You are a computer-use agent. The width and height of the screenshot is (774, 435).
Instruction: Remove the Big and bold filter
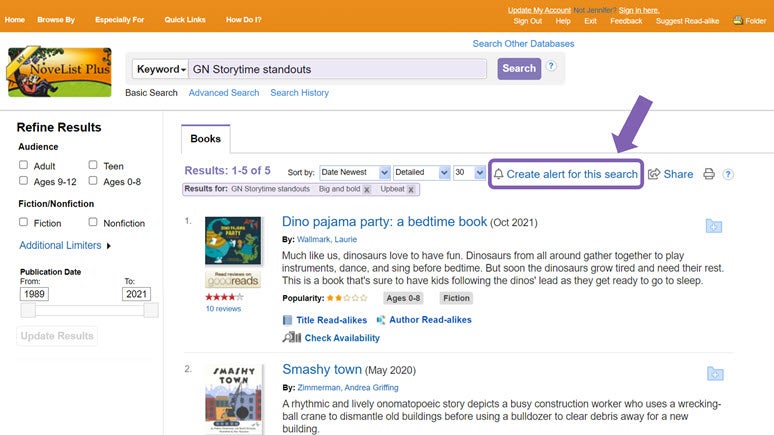click(x=367, y=189)
